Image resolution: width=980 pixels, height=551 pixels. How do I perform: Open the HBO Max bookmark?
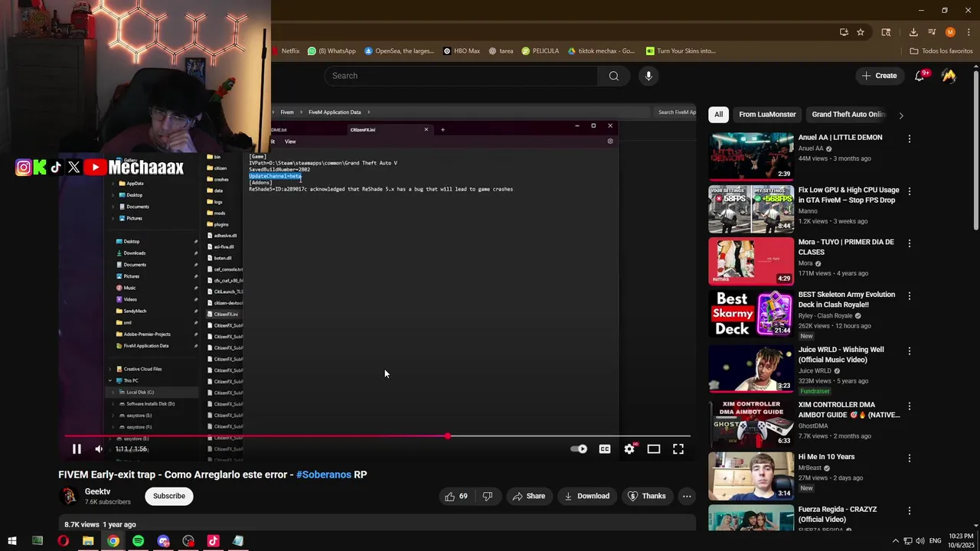[x=462, y=51]
